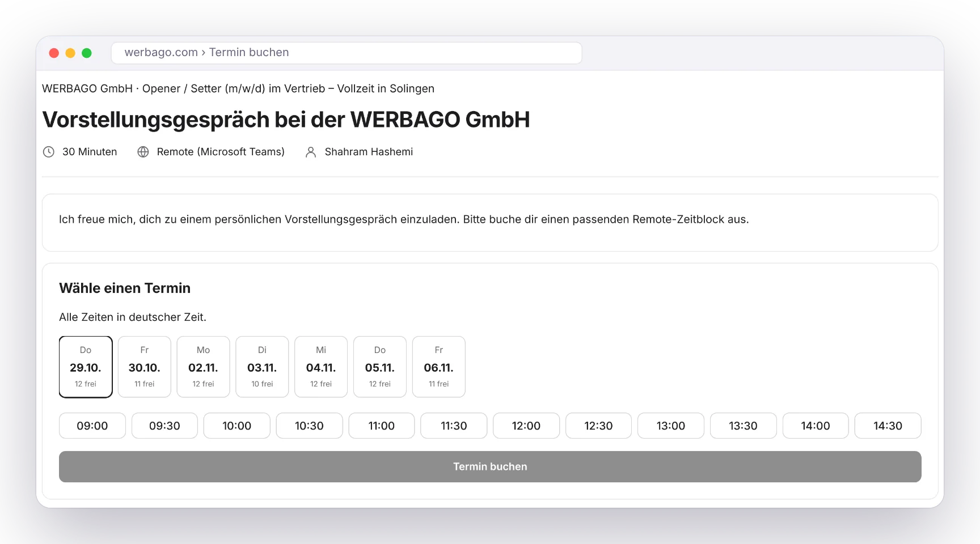Click the 30 Minuten duration text

[90, 152]
